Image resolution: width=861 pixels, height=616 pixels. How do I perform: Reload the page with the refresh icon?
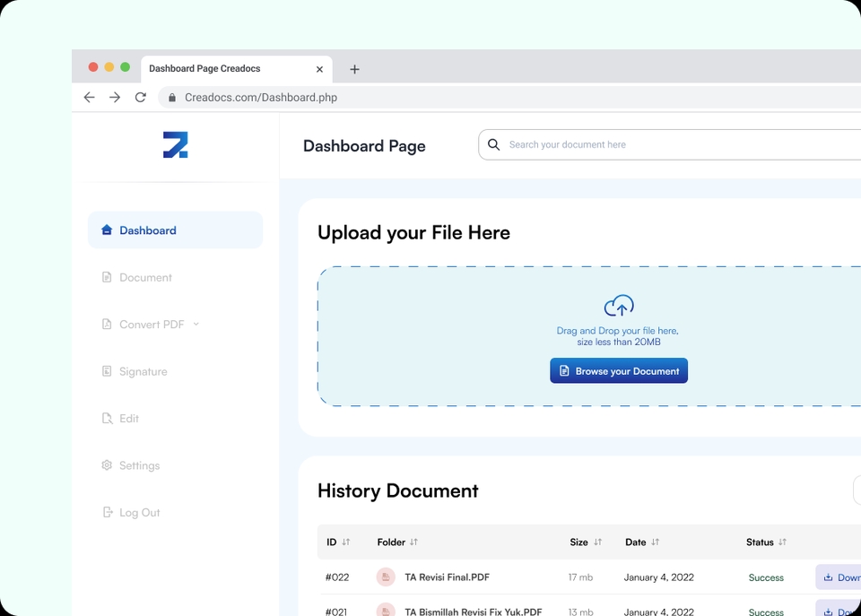[141, 97]
